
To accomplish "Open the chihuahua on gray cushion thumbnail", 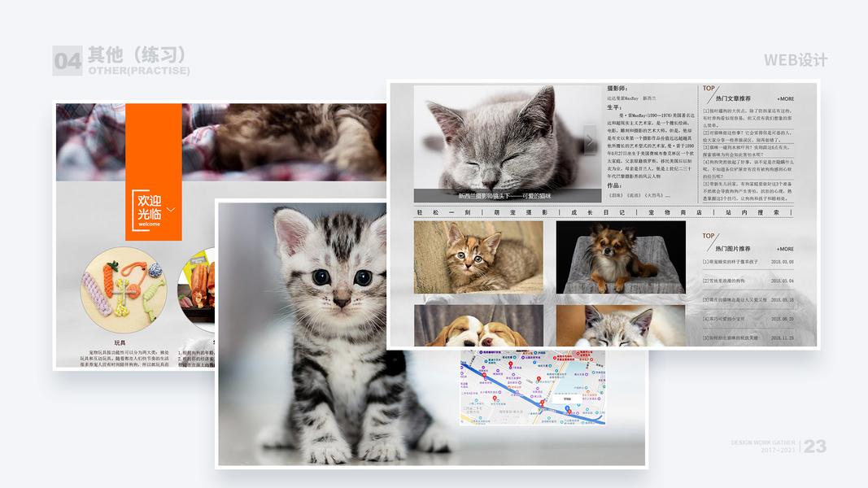I will [x=621, y=257].
